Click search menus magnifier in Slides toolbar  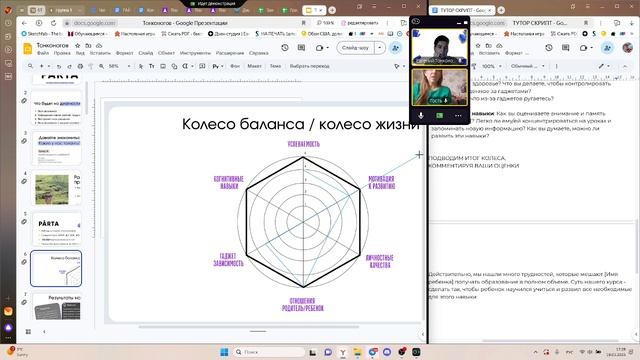[31, 66]
